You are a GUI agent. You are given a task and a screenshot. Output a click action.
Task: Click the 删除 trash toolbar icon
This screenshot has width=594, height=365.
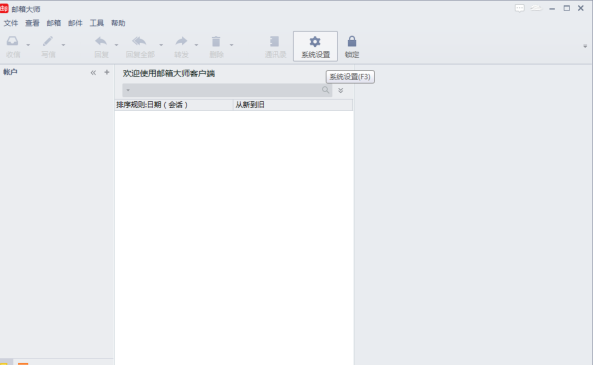(216, 41)
